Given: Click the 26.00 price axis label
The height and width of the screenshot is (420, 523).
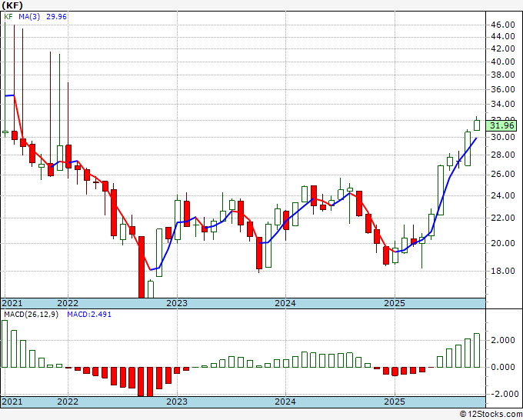Looking at the screenshot, I should 502,174.
